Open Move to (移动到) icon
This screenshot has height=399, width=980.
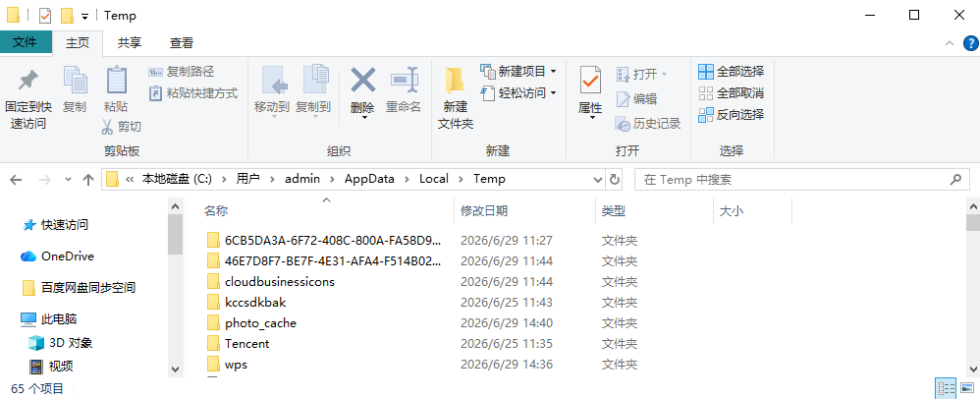point(272,80)
